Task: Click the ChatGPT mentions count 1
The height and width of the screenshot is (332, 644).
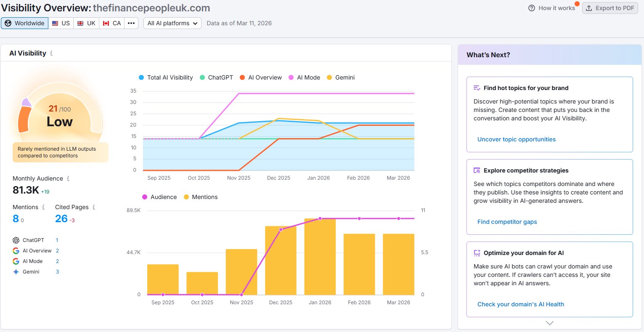Action: click(57, 240)
